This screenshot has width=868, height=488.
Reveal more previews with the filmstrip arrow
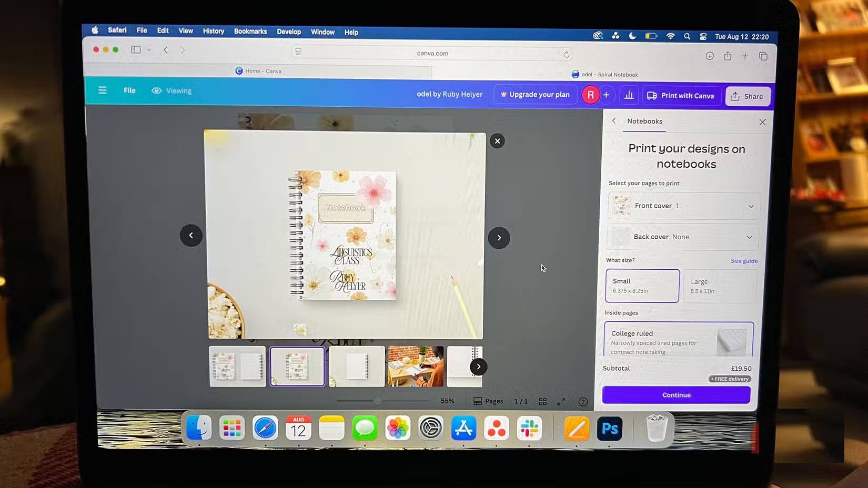click(x=478, y=367)
